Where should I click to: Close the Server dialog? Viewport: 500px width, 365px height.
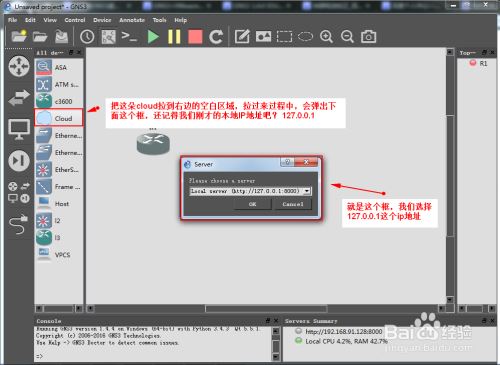point(306,162)
